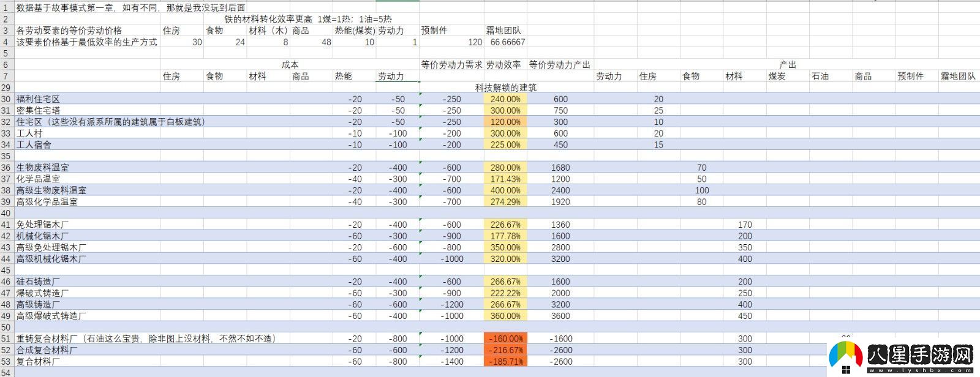Select the row 30 header
980x377 pixels.
(x=6, y=99)
